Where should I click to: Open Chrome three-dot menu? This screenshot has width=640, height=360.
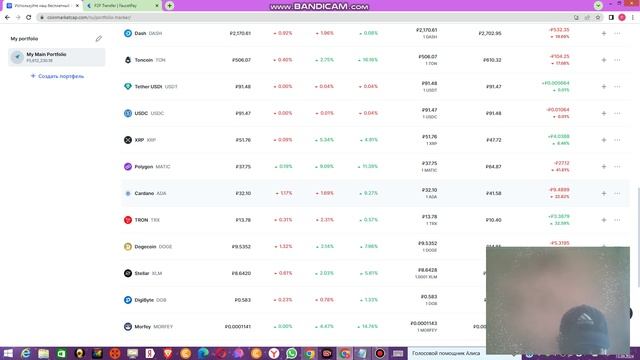[633, 18]
